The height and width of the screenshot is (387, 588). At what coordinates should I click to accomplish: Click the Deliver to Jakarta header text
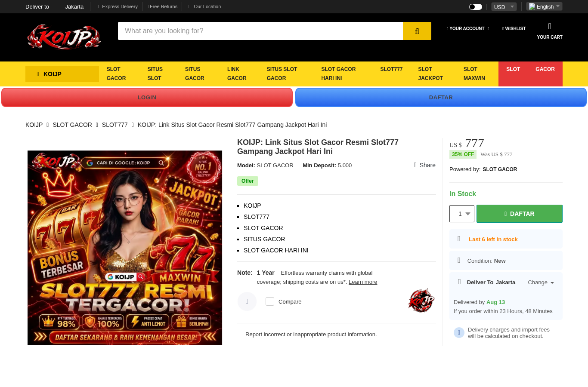[54, 7]
